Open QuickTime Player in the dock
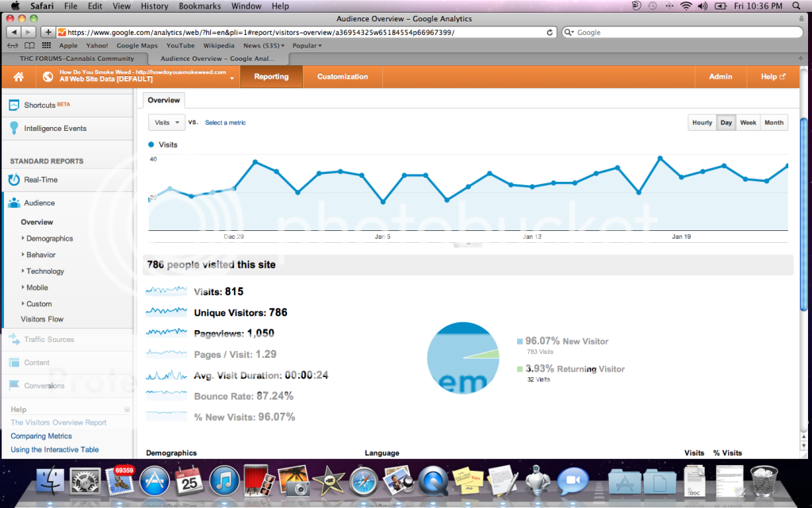Screen dimensions: 812x508 point(434,480)
